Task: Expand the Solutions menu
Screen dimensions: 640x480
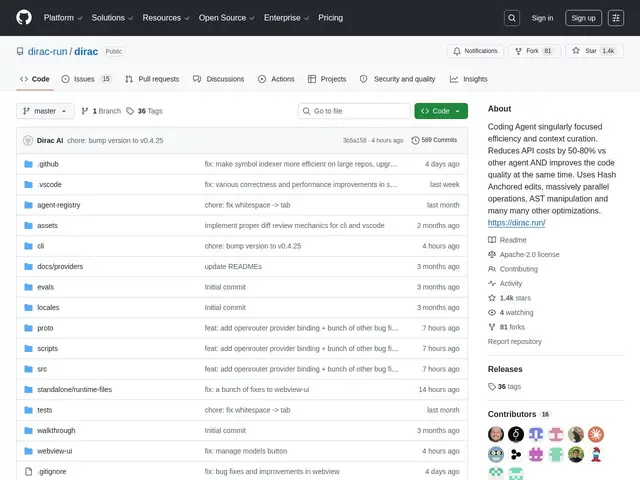Action: tap(112, 18)
